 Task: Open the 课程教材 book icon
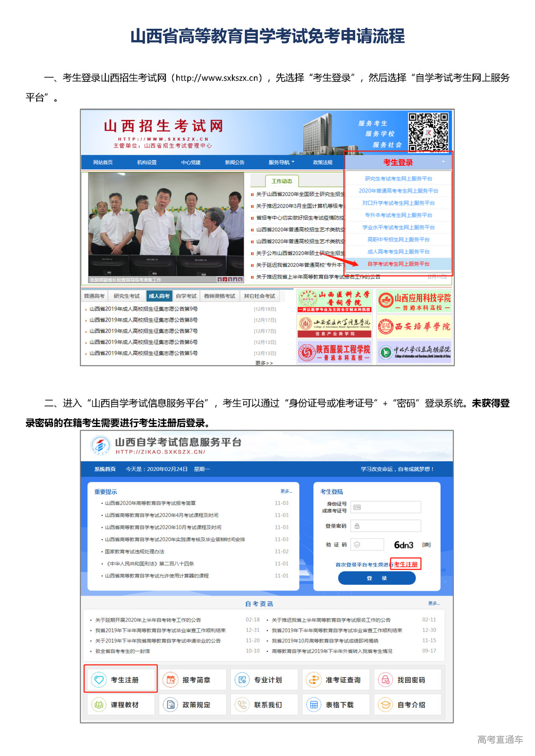99,705
